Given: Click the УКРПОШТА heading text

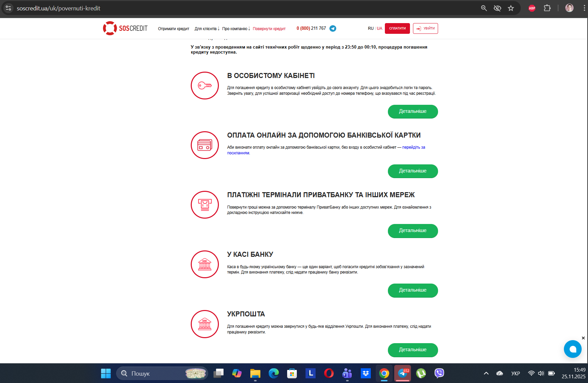Looking at the screenshot, I should click(x=246, y=314).
